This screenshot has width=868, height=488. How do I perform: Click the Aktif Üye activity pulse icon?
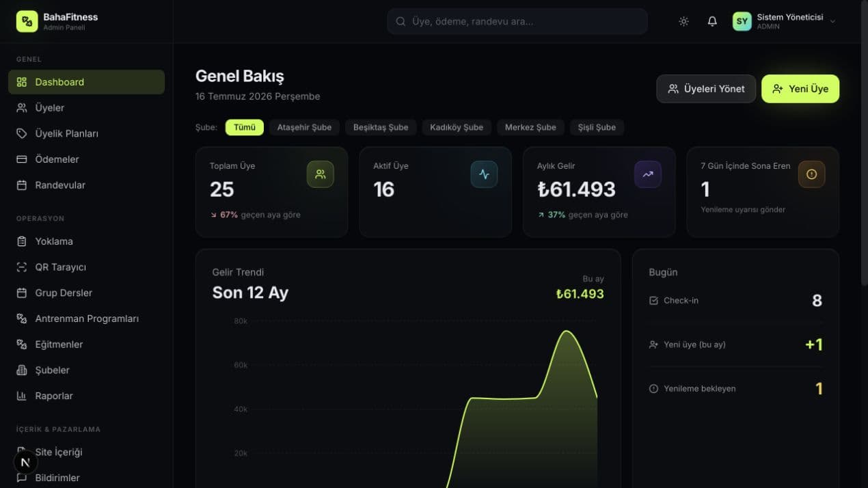coord(484,174)
